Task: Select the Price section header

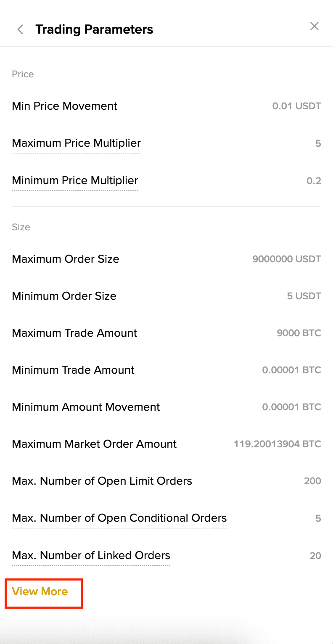Action: [x=23, y=74]
